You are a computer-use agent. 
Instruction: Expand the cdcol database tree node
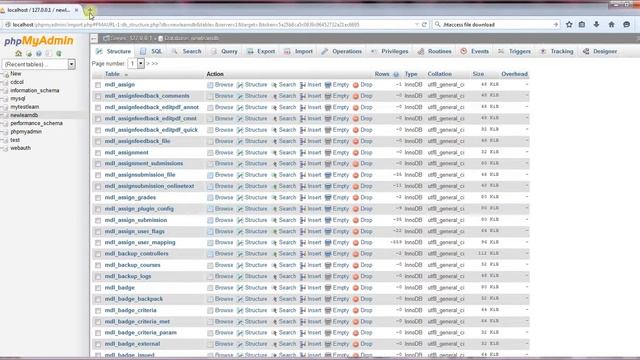pos(5,82)
